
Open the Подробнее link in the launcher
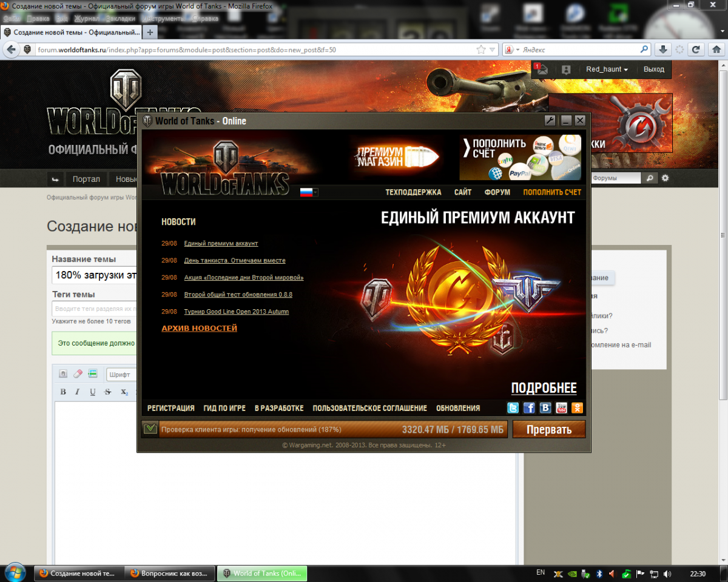(x=544, y=388)
